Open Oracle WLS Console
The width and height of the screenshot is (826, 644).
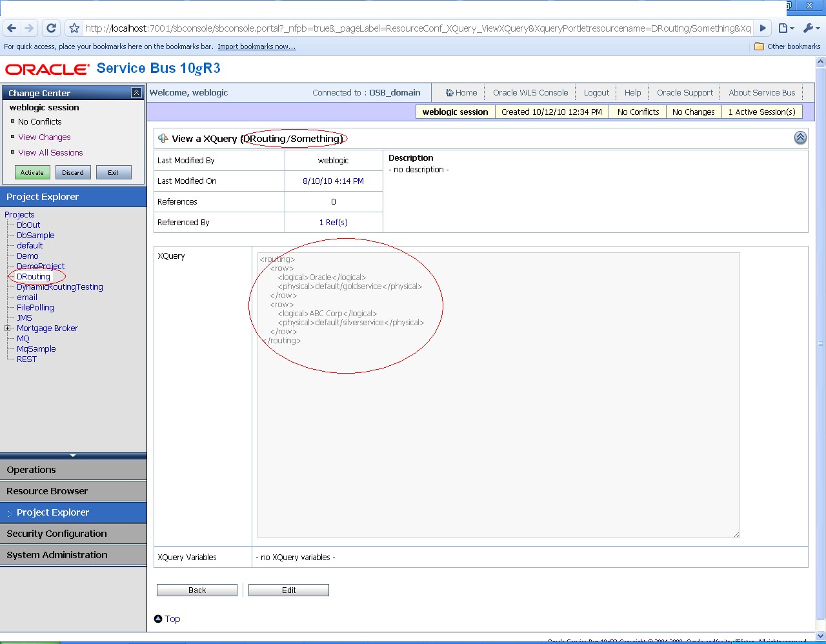point(530,93)
